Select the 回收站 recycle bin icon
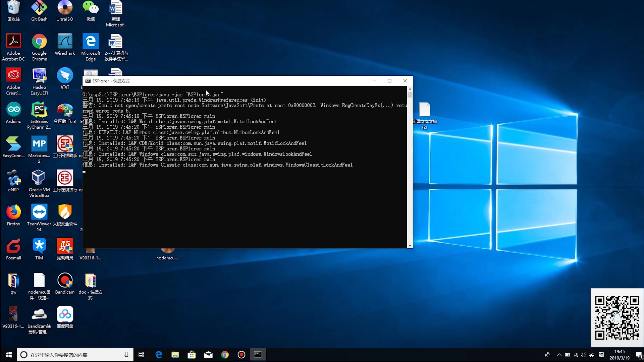The image size is (644, 362). 13,11
